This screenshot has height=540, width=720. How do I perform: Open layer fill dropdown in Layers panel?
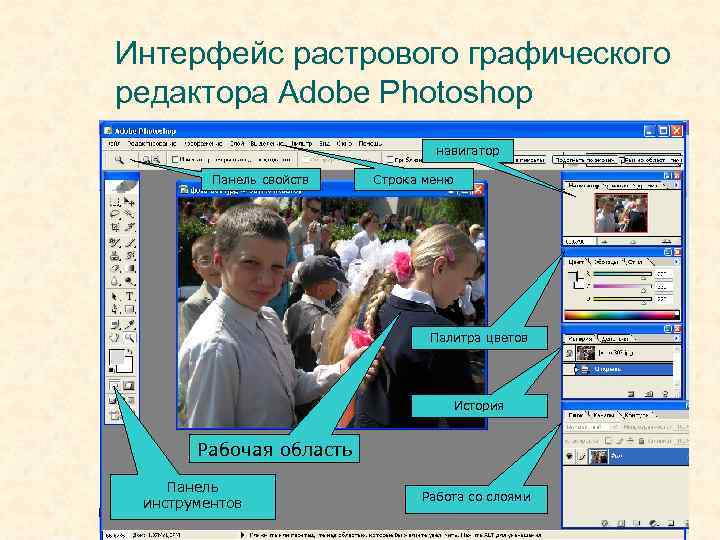[685, 441]
